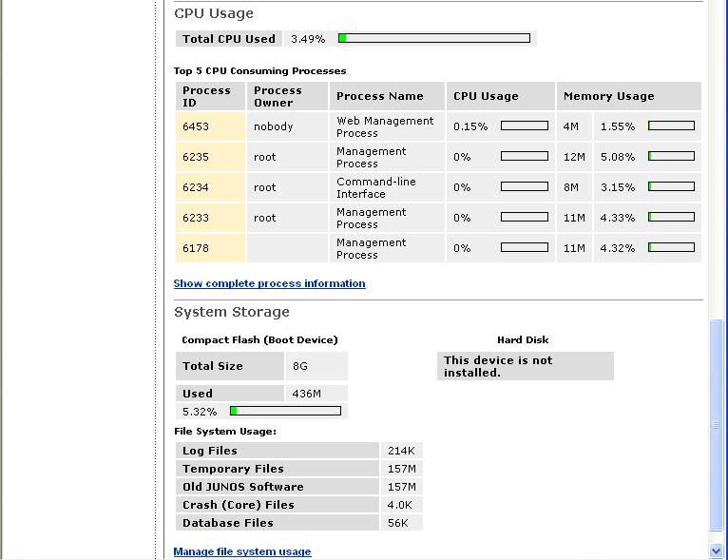Select process ID 6178 cell
728x560 pixels.
point(210,248)
